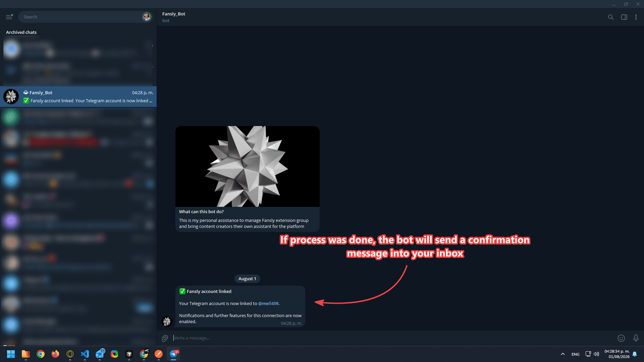644x362 pixels.
Task: Open the @mell459 mention link
Action: pyautogui.click(x=268, y=303)
